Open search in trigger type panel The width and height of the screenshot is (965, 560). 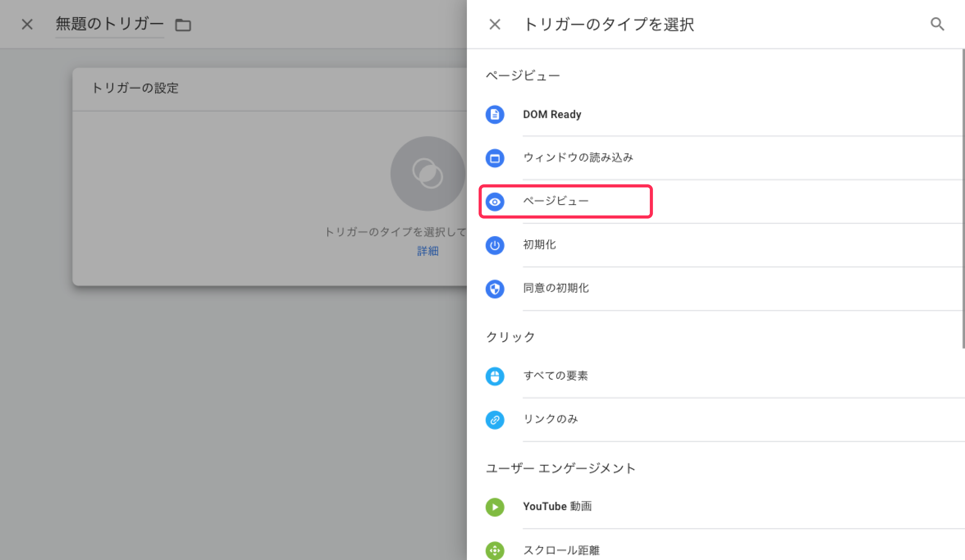(x=937, y=24)
